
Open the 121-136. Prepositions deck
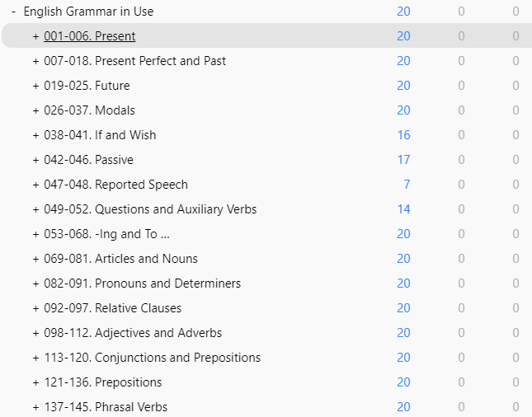tap(103, 382)
